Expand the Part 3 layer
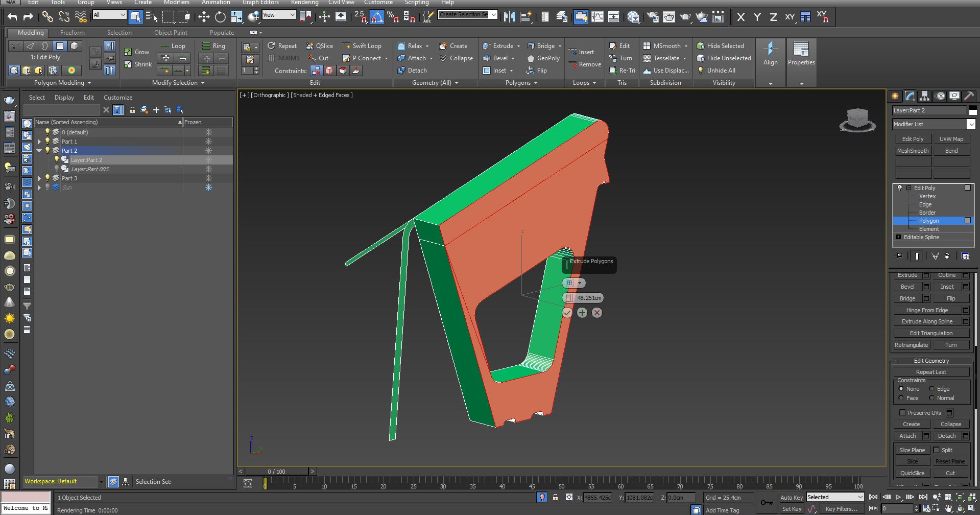The image size is (980, 515). pos(39,178)
